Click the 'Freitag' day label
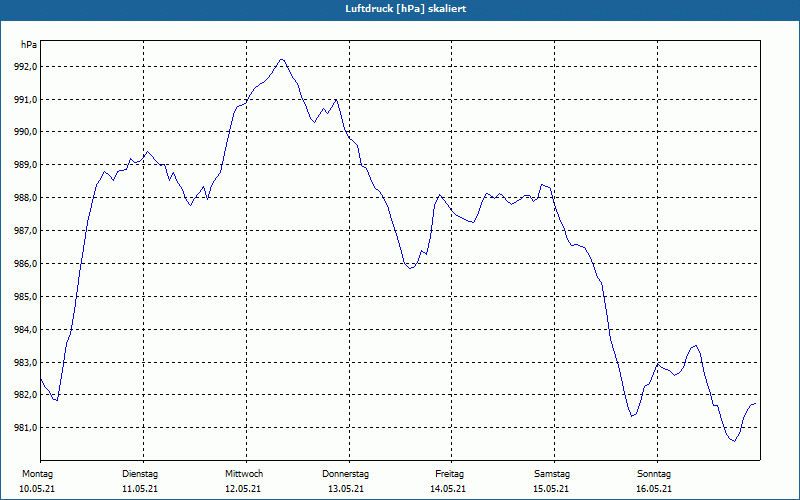Image resolution: width=800 pixels, height=500 pixels. (x=449, y=474)
